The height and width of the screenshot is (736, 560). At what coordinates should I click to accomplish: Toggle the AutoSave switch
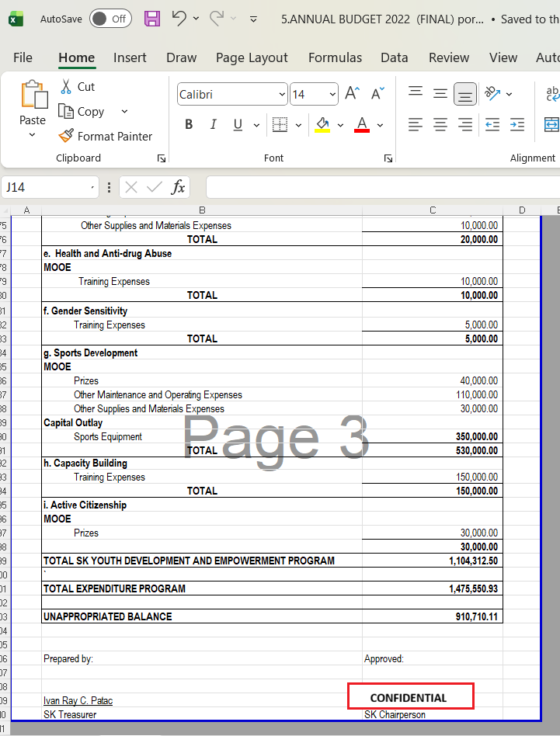110,19
